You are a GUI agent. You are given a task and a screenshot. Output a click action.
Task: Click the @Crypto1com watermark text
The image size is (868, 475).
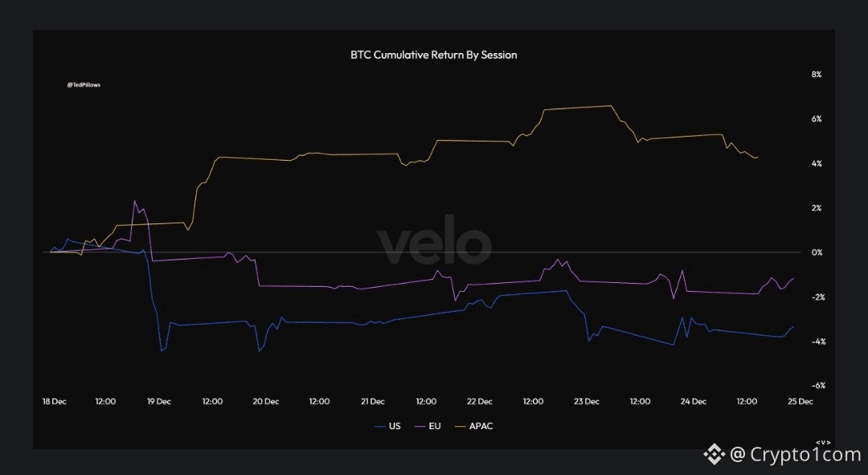coord(796,455)
